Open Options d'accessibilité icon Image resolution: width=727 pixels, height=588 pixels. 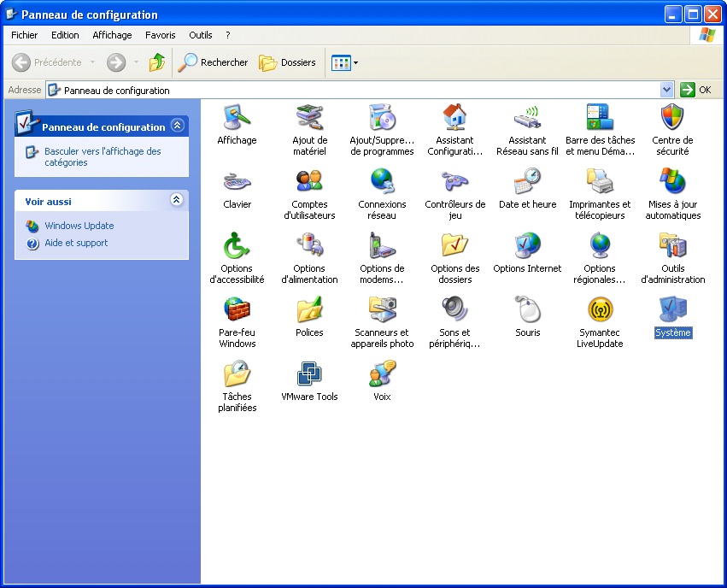(237, 245)
